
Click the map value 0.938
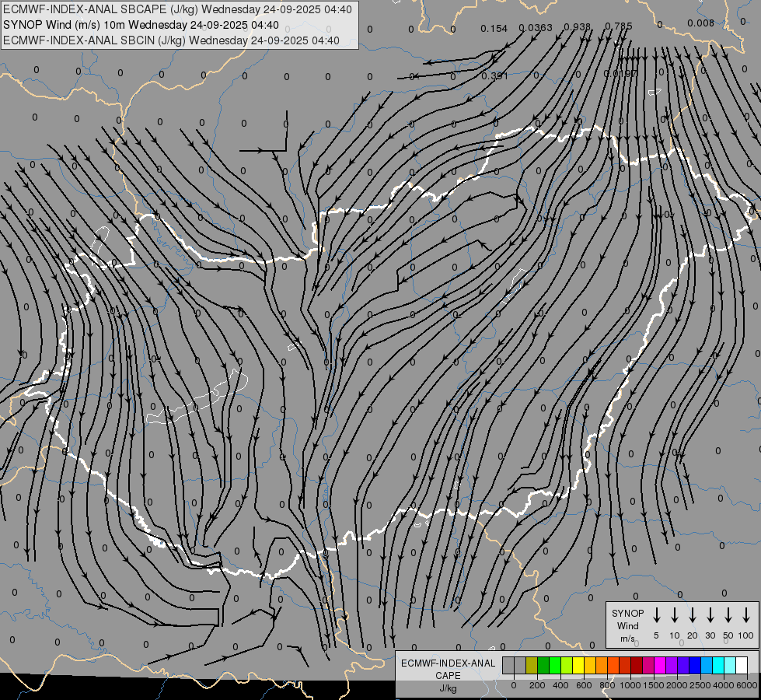pos(577,26)
